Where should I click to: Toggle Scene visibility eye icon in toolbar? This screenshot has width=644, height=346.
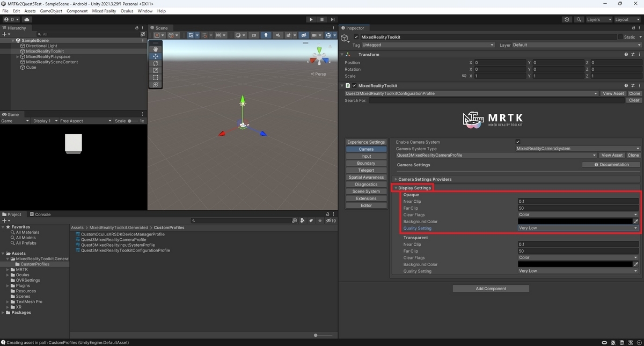point(304,35)
